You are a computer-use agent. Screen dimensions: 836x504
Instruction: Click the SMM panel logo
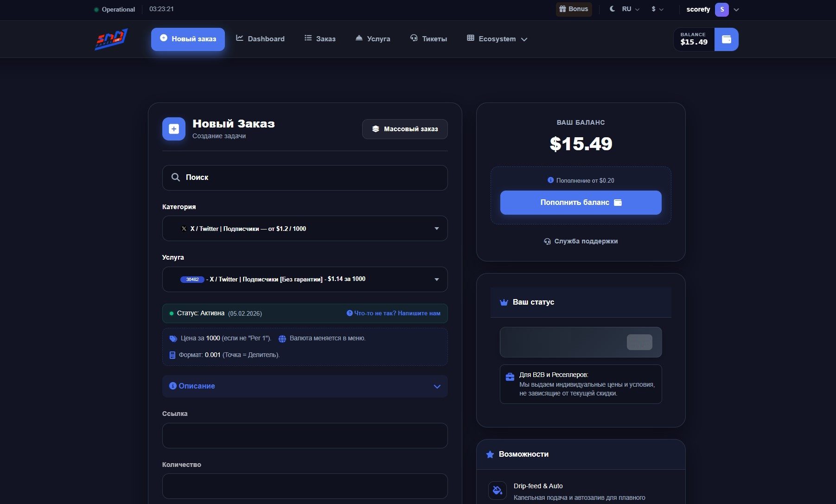[x=111, y=39]
